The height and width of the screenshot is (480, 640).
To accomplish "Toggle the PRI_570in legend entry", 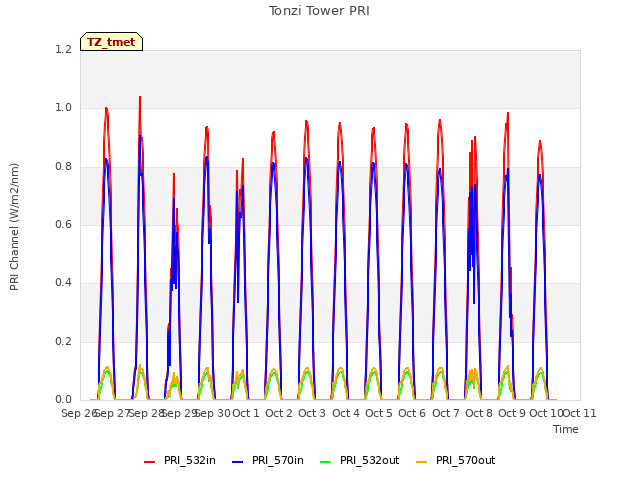I will [x=268, y=460].
